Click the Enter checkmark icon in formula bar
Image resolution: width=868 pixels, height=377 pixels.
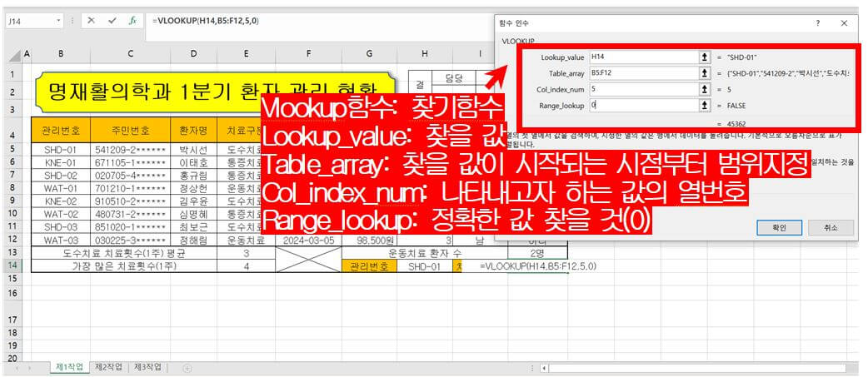click(x=112, y=21)
